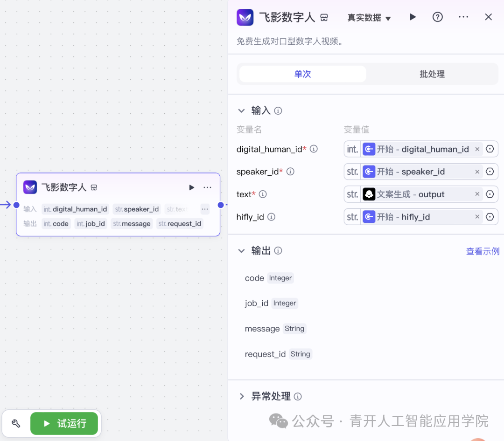Screen dimensions: 504x441
Task: Click info icon beside speaker_id variable
Action: click(x=290, y=172)
